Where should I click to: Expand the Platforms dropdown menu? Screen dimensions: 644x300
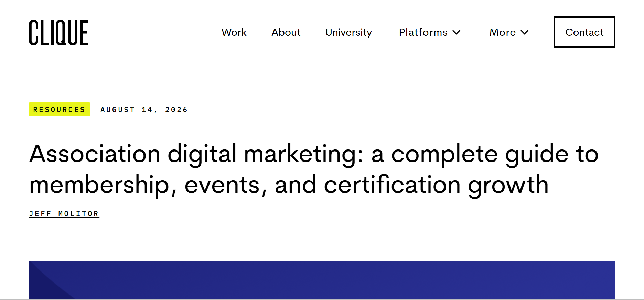tap(430, 32)
